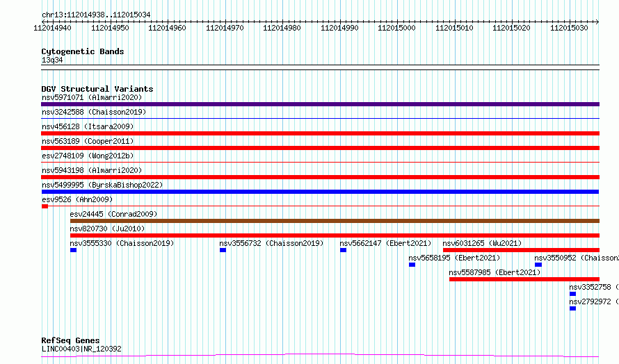Select the nsv5658195 small blue marker
This screenshot has width=619, height=364.
412,265
